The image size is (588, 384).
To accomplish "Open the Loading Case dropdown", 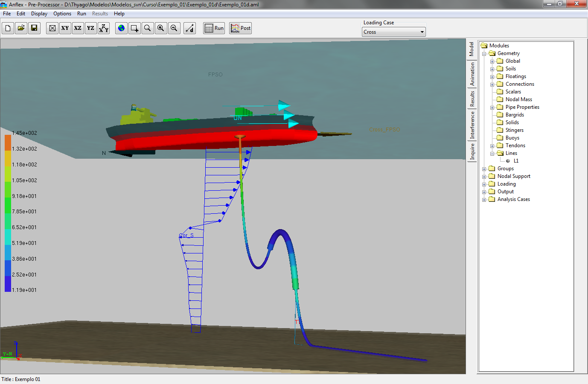I will [x=422, y=32].
